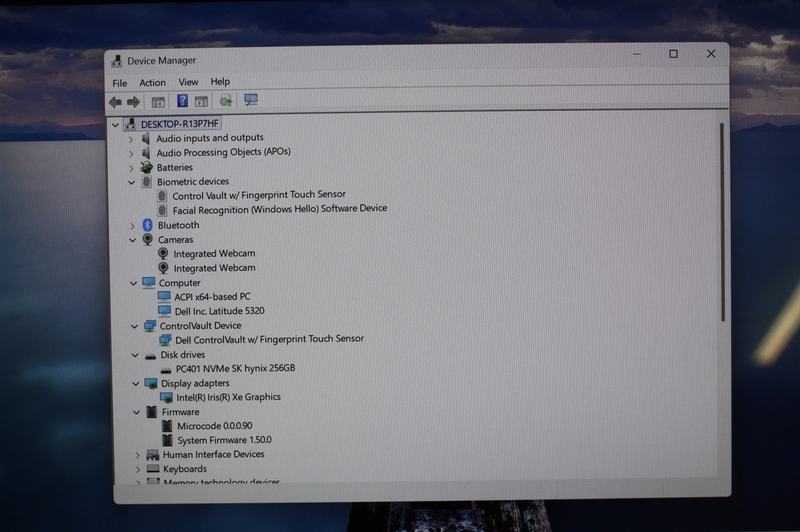
Task: Click the Display adapters category icon
Action: click(151, 383)
